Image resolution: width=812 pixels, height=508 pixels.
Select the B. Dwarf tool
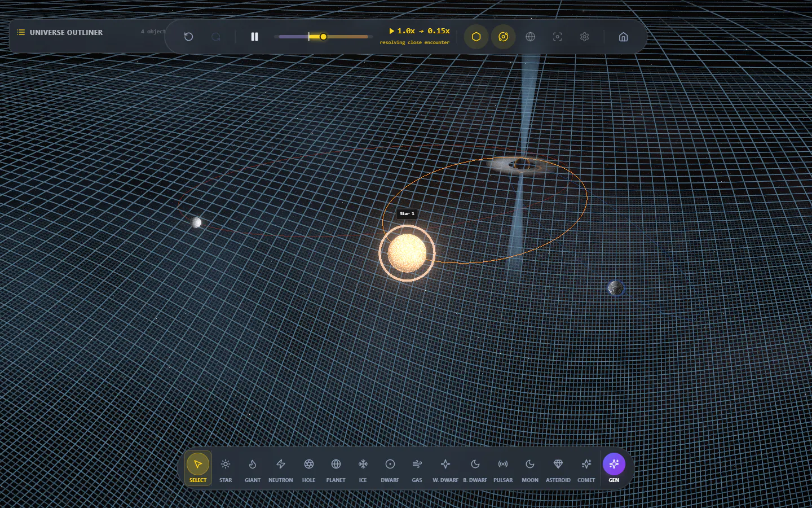475,468
